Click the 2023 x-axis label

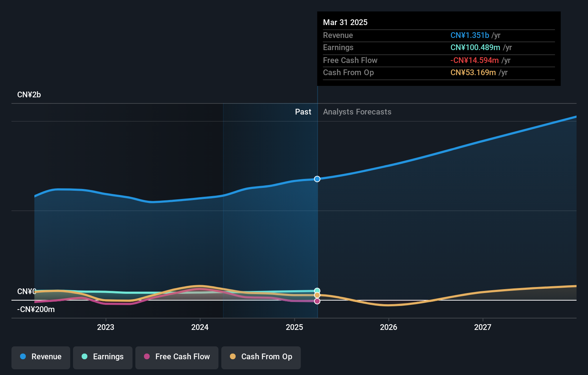(106, 327)
